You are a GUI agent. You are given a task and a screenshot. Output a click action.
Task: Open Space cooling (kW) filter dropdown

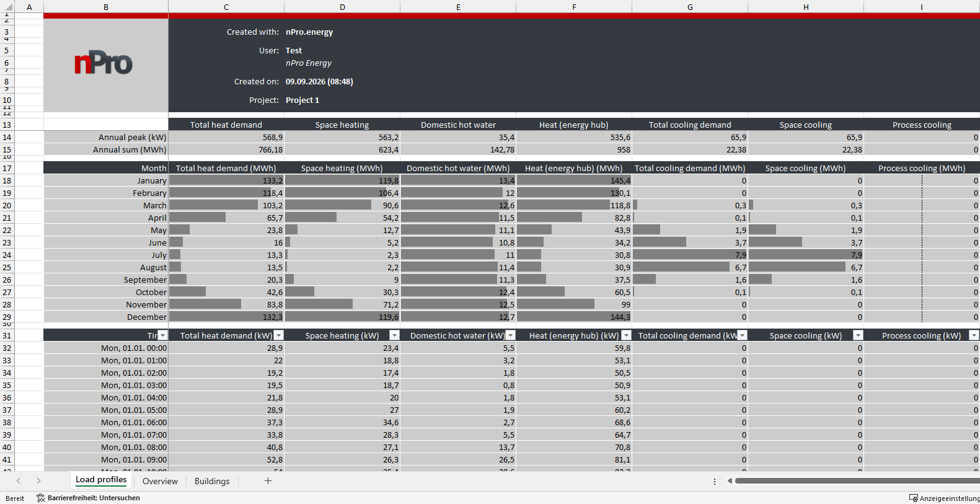[858, 335]
